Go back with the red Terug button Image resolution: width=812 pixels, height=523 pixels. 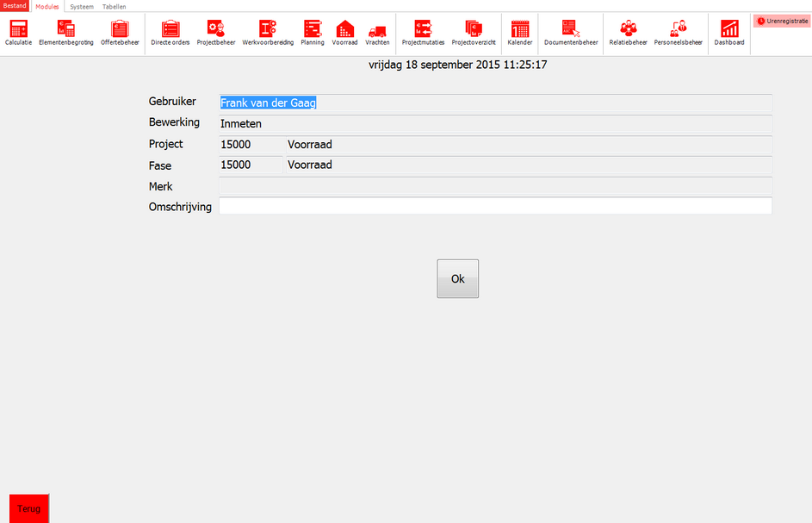coord(29,508)
